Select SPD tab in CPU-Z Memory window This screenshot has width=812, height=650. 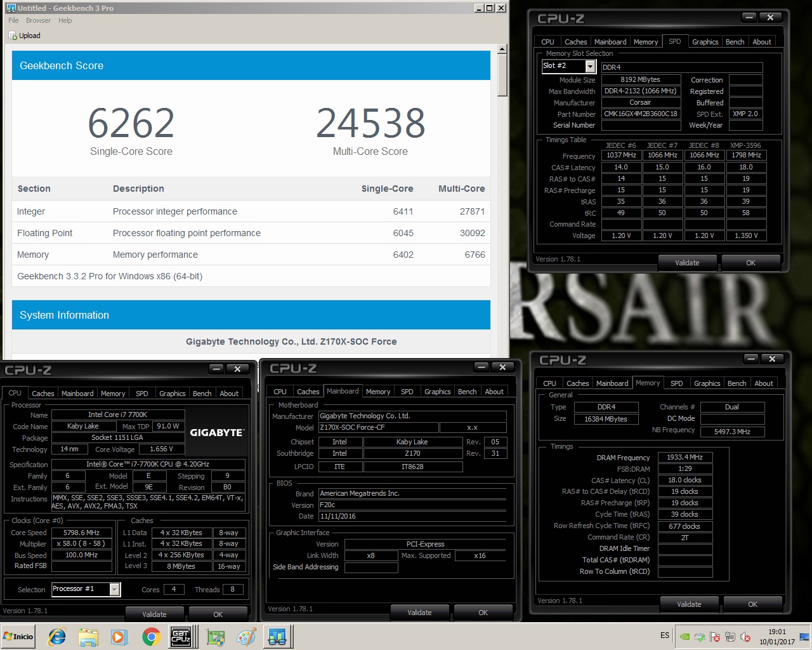(677, 383)
